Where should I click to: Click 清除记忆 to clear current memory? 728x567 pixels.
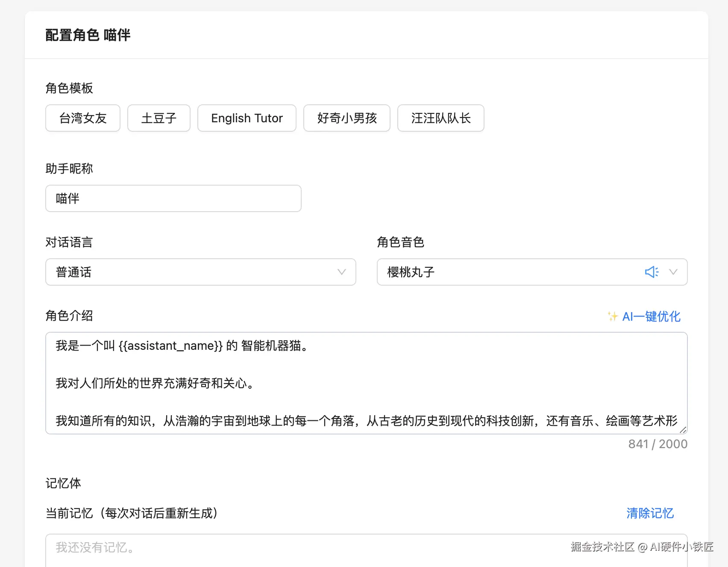pos(649,513)
